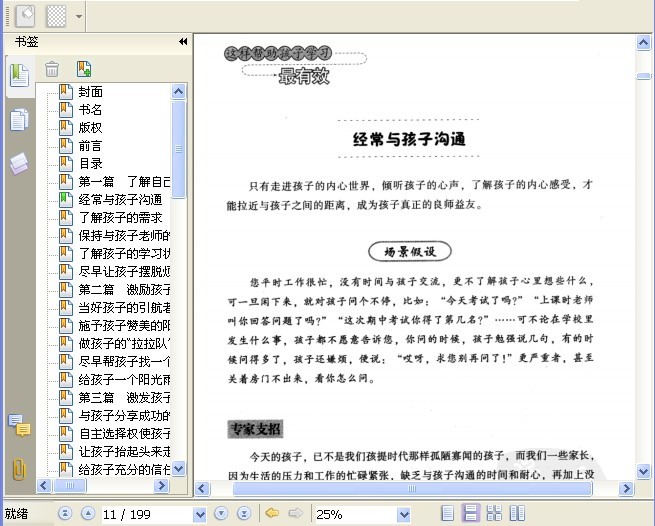
Task: Go to the next page
Action: [x=221, y=513]
